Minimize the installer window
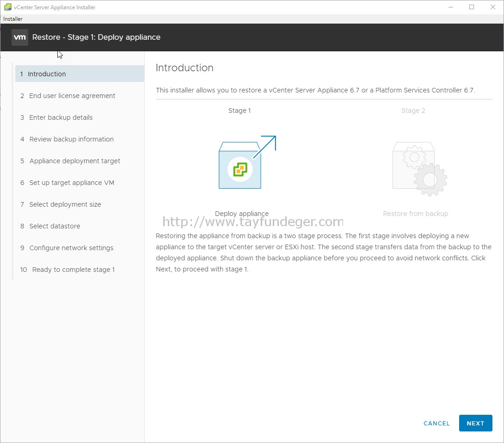Image resolution: width=504 pixels, height=443 pixels. point(451,7)
